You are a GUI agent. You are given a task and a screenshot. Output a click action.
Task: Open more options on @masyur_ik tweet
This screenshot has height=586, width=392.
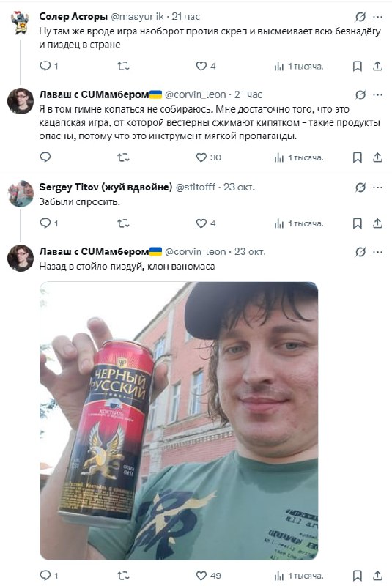(377, 17)
